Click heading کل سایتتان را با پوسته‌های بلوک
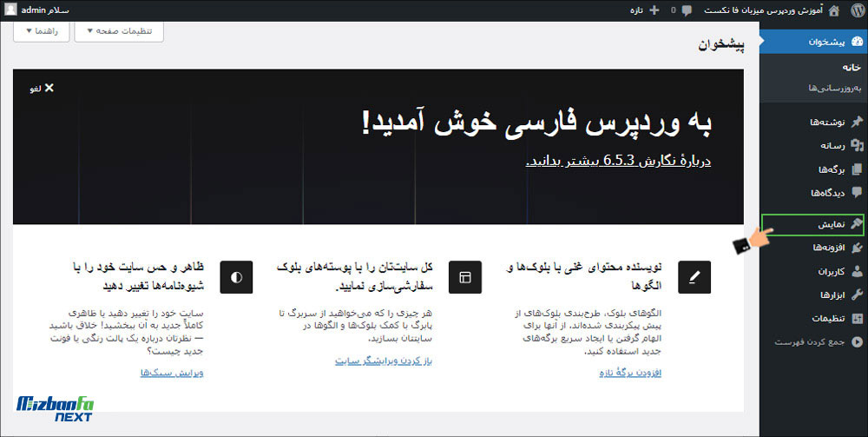Image resolution: width=868 pixels, height=437 pixels. pos(354,276)
